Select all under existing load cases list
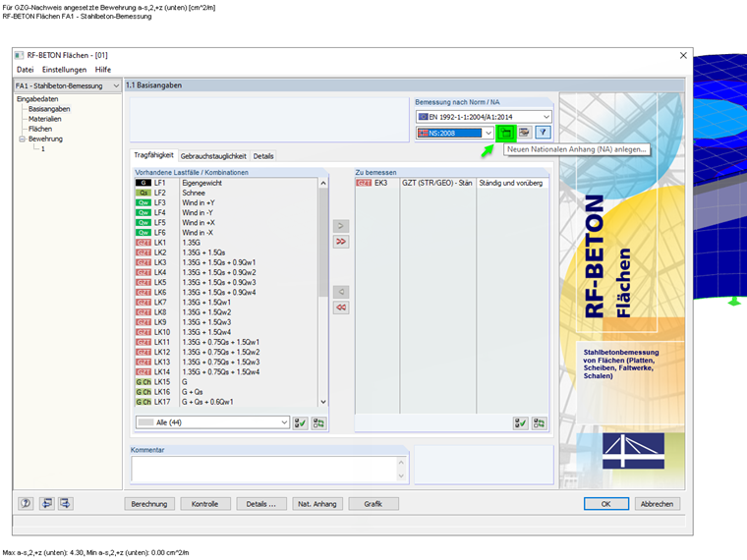Viewport: 747px width, 560px height. (x=300, y=422)
